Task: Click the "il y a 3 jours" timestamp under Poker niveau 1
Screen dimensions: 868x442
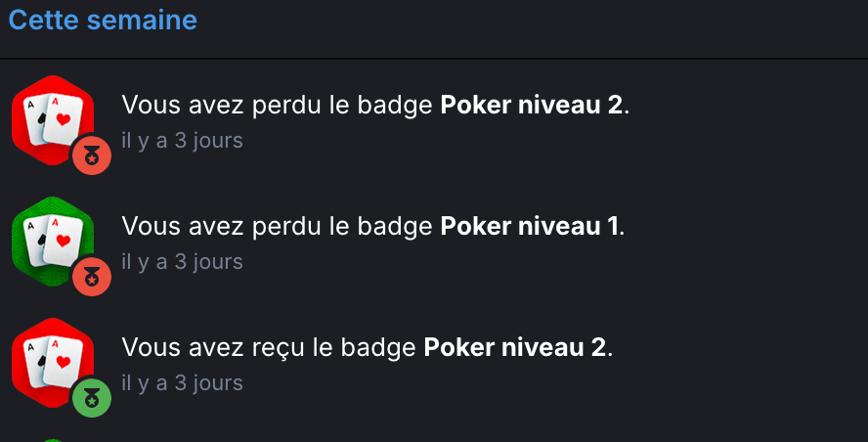Action: [182, 262]
